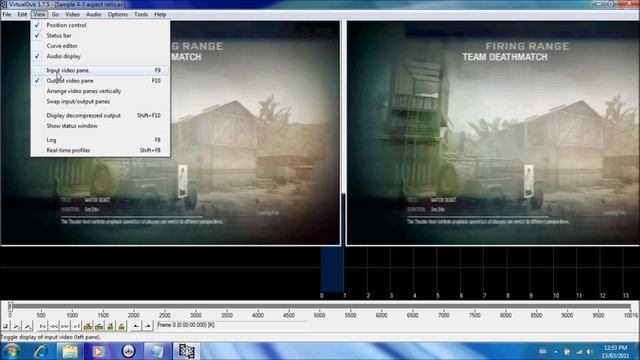Select Display decompressed output

[100, 116]
